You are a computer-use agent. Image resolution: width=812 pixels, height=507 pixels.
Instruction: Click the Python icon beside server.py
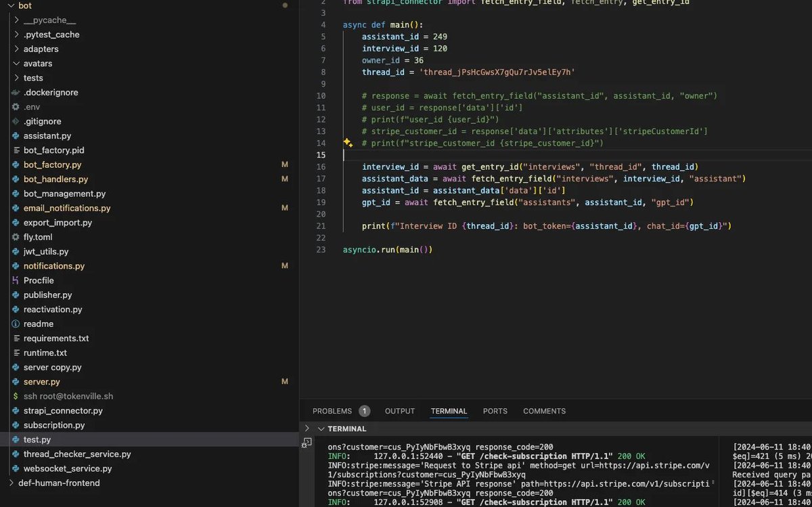(16, 382)
